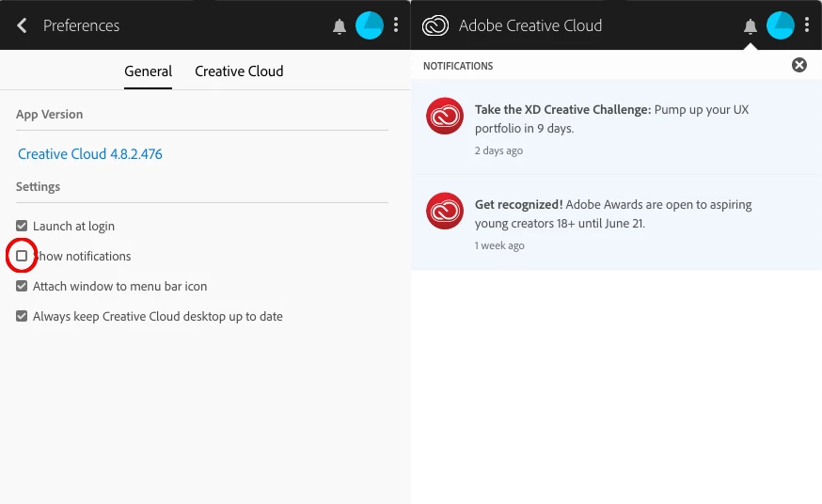Close the Notifications panel
The height and width of the screenshot is (504, 822).
click(x=798, y=65)
